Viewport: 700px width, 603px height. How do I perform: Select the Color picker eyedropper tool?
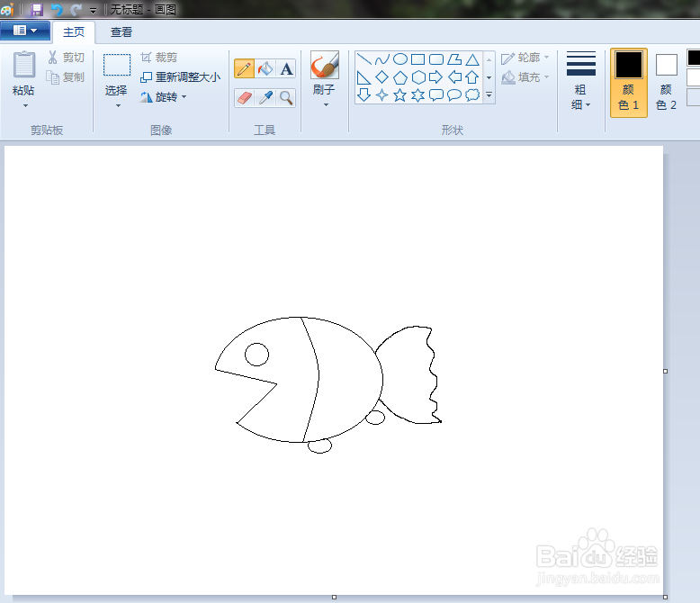[x=265, y=97]
